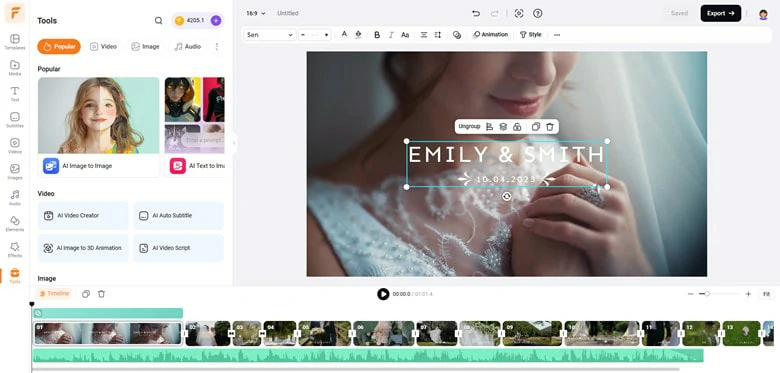
Task: Increase font size with plus
Action: (326, 35)
